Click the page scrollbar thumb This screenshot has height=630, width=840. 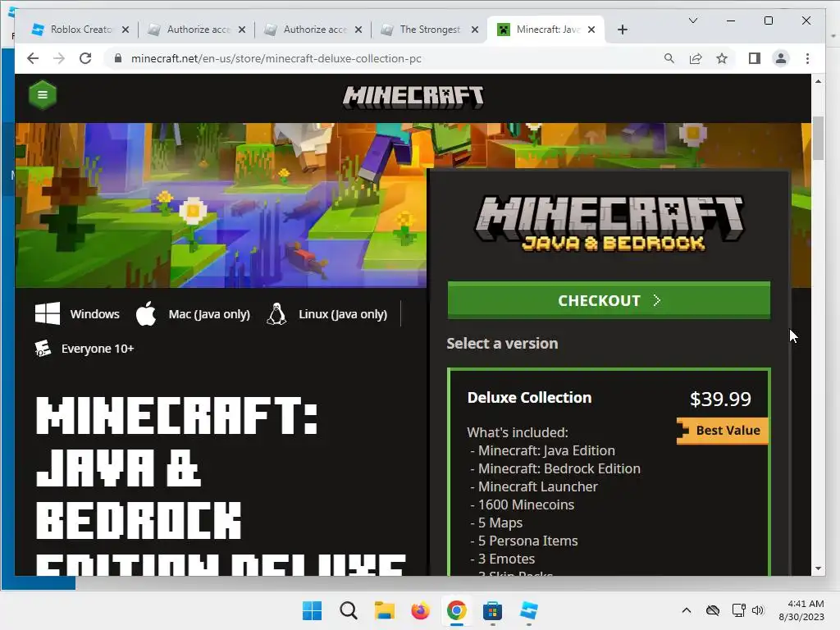tap(818, 138)
